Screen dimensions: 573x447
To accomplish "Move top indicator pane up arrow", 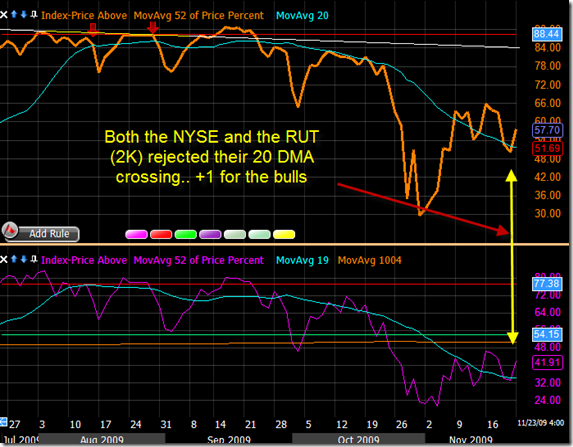I will 14,15.
